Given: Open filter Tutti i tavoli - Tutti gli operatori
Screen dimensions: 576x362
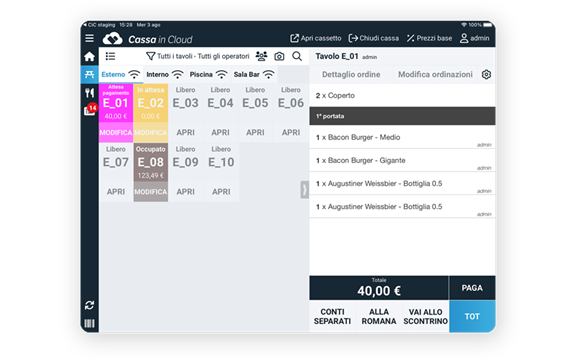Looking at the screenshot, I should pyautogui.click(x=198, y=56).
